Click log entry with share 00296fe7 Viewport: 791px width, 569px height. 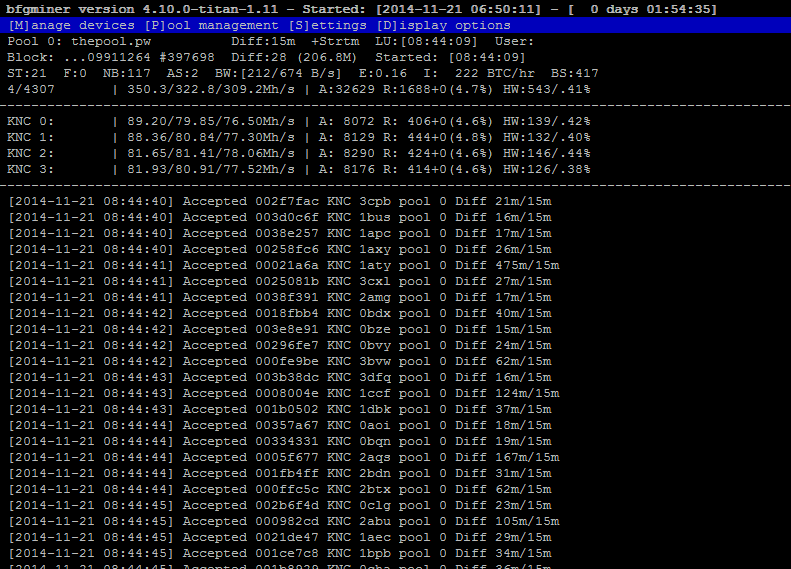point(280,346)
